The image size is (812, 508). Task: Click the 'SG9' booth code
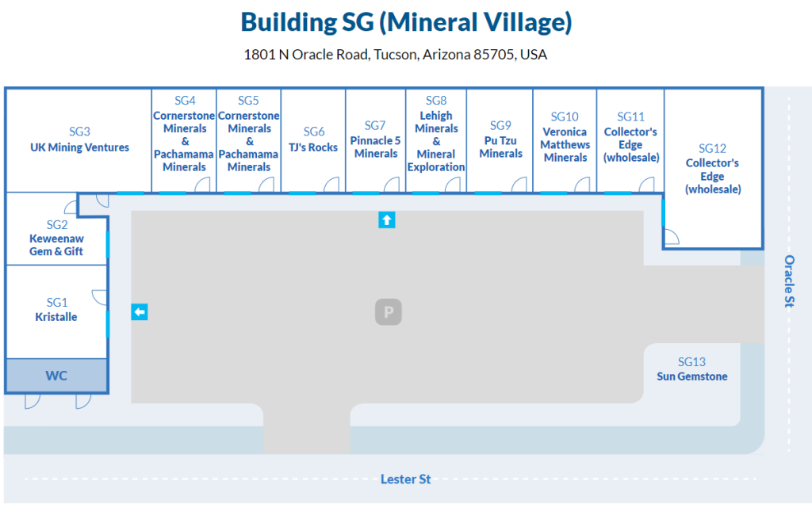(500, 125)
